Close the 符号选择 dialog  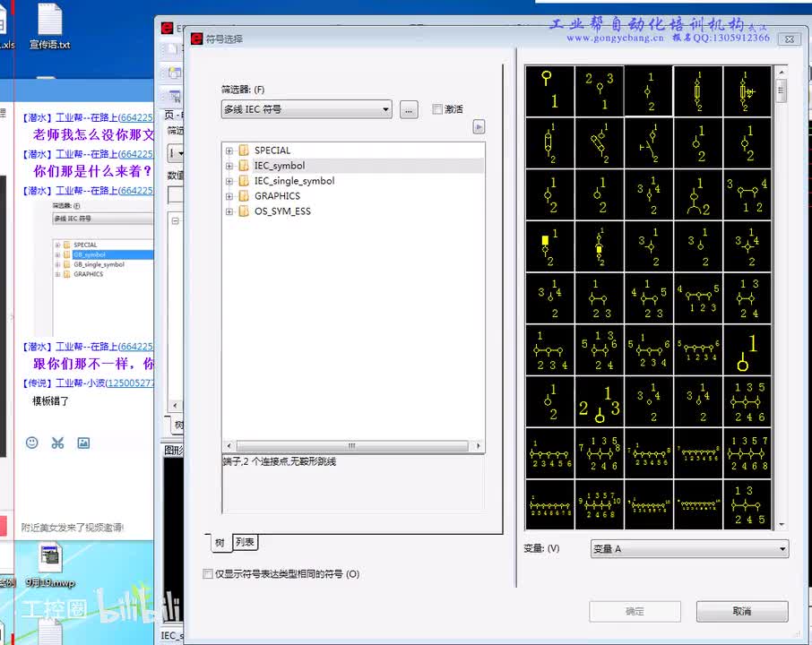pyautogui.click(x=790, y=39)
